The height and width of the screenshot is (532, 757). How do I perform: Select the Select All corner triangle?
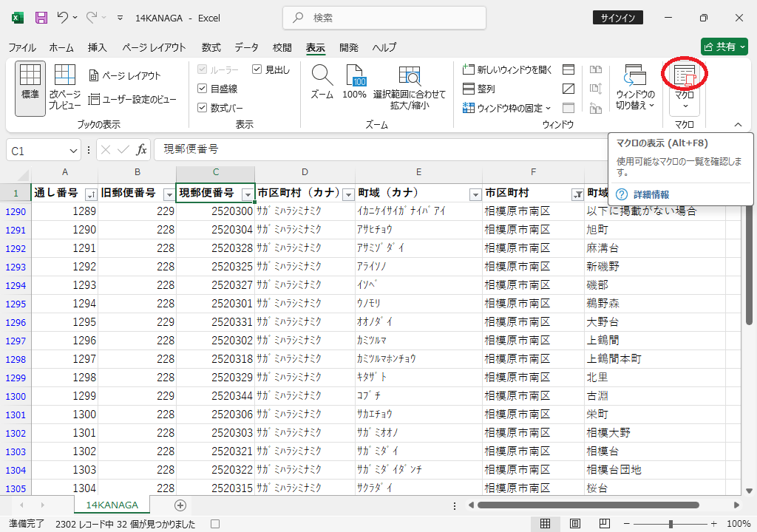[23, 174]
